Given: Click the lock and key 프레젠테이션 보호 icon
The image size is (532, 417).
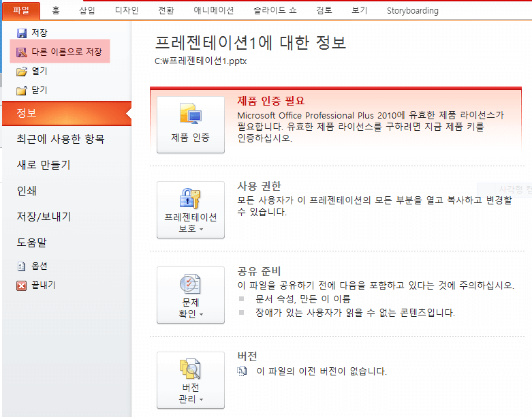Looking at the screenshot, I should point(190,198).
